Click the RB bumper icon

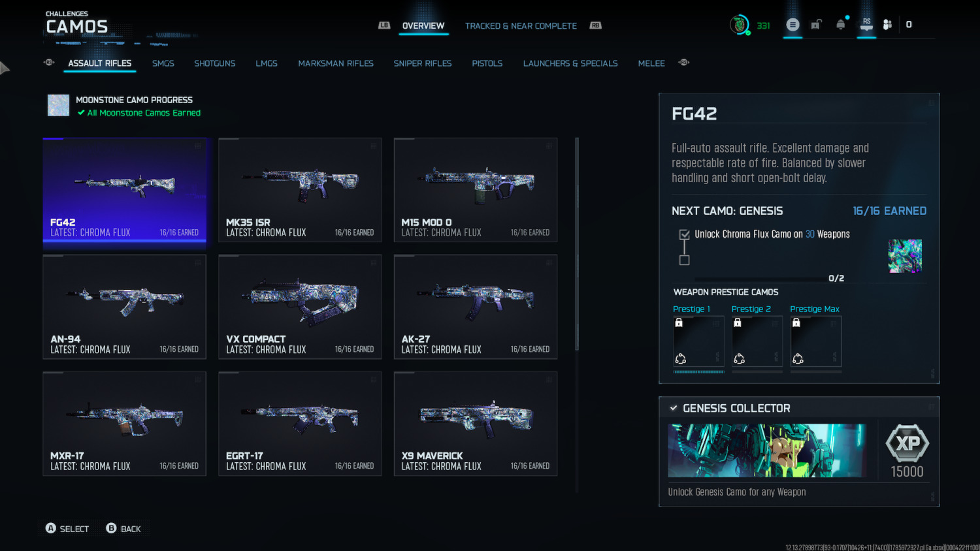pos(595,25)
